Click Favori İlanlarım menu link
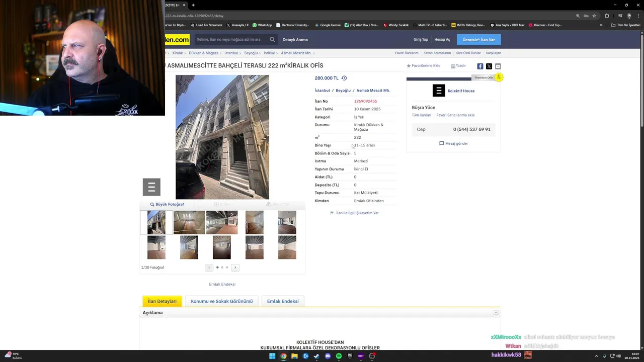 coord(407,53)
